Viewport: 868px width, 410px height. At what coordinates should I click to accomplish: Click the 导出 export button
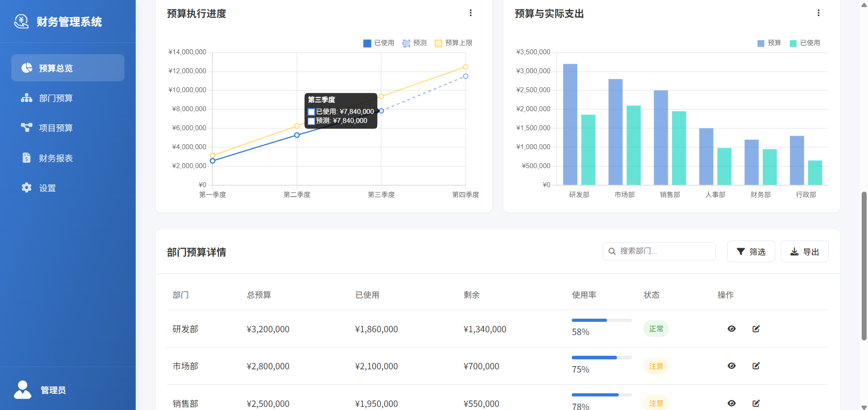tap(804, 251)
